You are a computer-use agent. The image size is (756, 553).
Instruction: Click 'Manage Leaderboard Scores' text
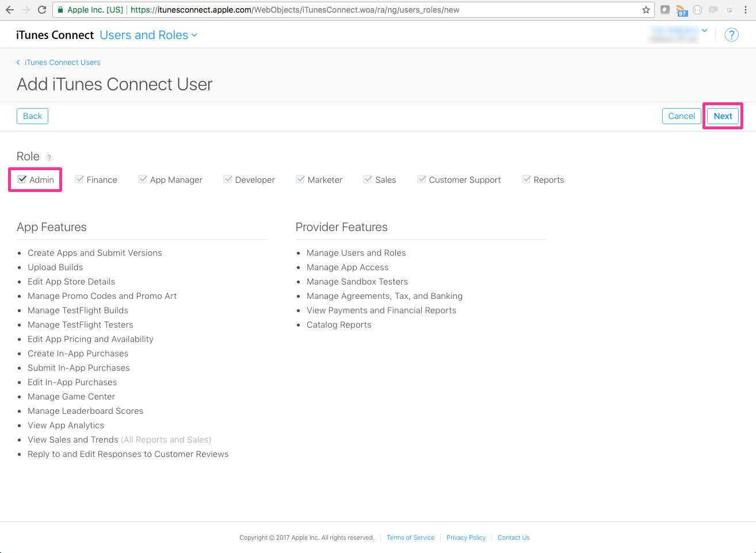(x=86, y=411)
